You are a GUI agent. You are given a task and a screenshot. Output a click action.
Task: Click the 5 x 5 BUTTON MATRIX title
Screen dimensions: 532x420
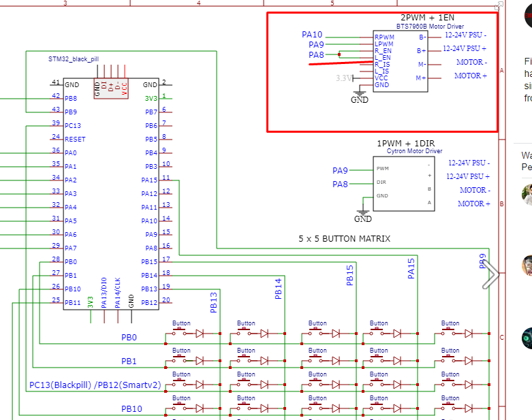click(345, 239)
